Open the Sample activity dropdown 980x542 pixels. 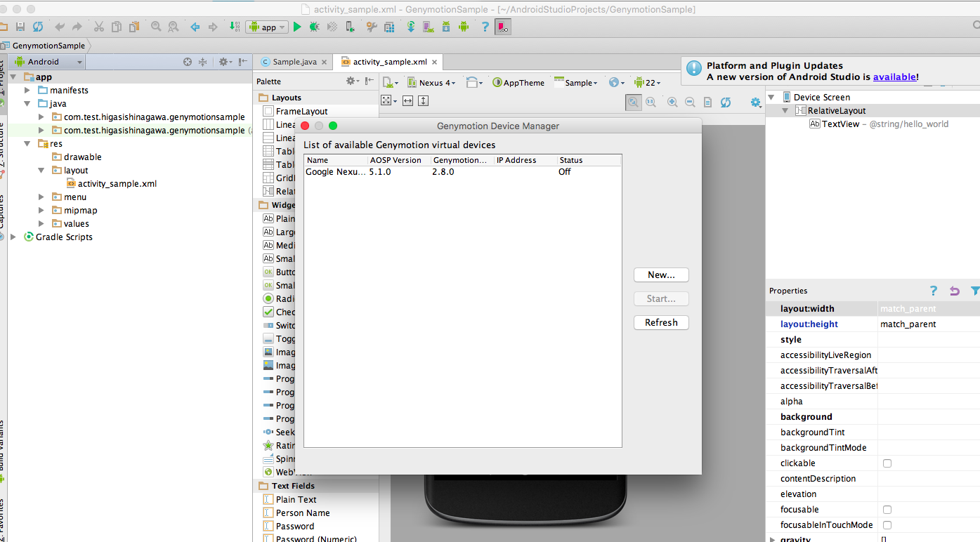(x=575, y=82)
